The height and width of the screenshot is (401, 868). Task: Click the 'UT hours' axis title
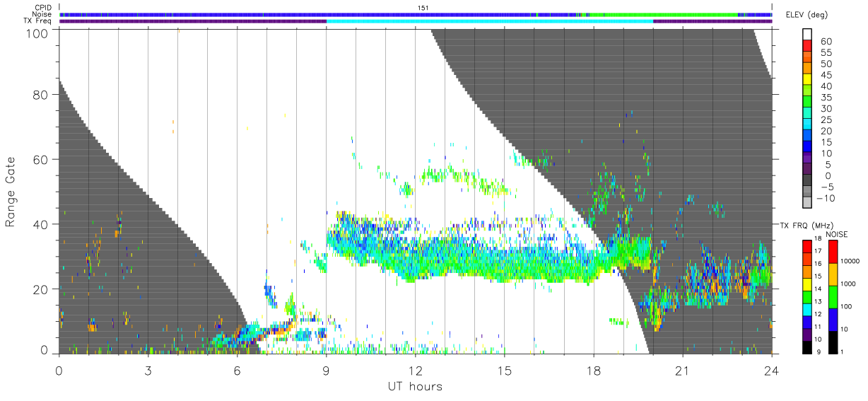(414, 386)
